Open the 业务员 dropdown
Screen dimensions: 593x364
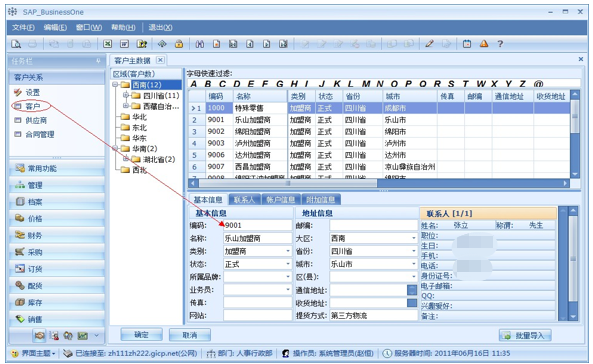pos(288,290)
